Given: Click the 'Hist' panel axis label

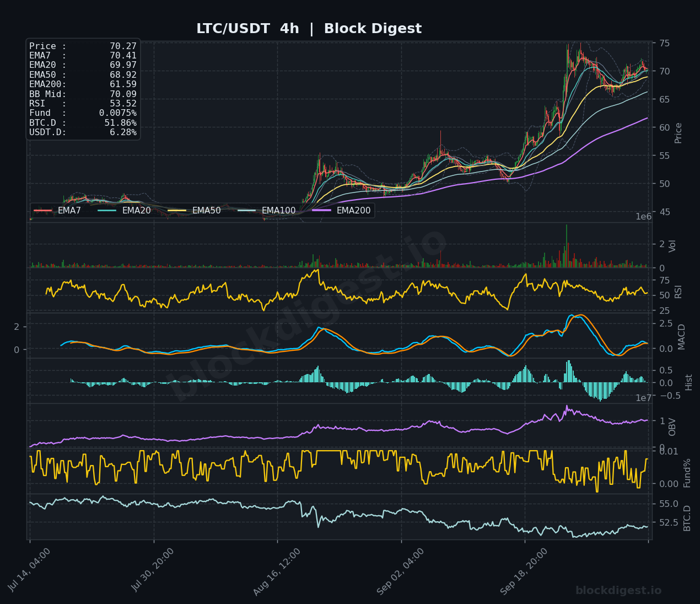Looking at the screenshot, I should click(x=689, y=382).
